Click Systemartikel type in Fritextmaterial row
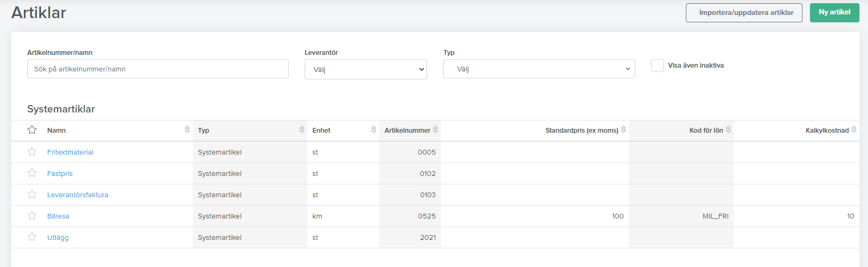This screenshot has height=267, width=868. pyautogui.click(x=219, y=152)
